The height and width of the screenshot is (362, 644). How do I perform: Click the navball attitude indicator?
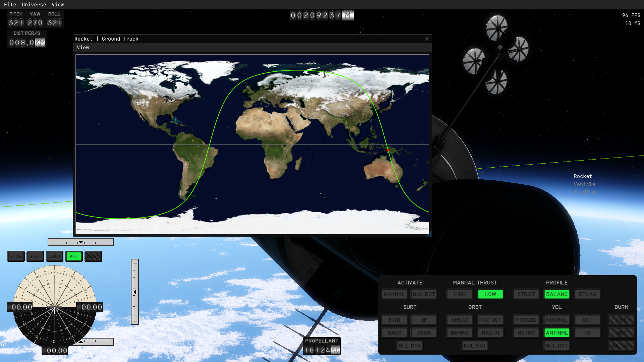55,306
